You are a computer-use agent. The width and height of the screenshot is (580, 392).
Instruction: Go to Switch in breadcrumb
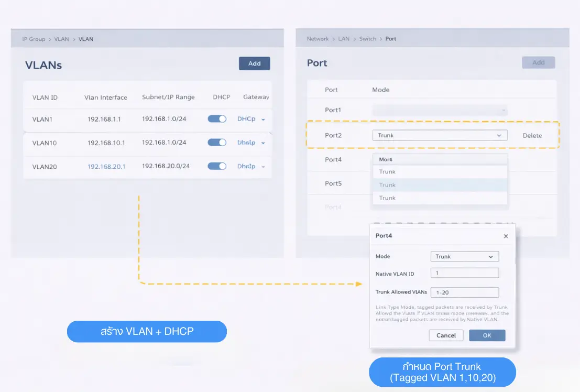point(367,39)
